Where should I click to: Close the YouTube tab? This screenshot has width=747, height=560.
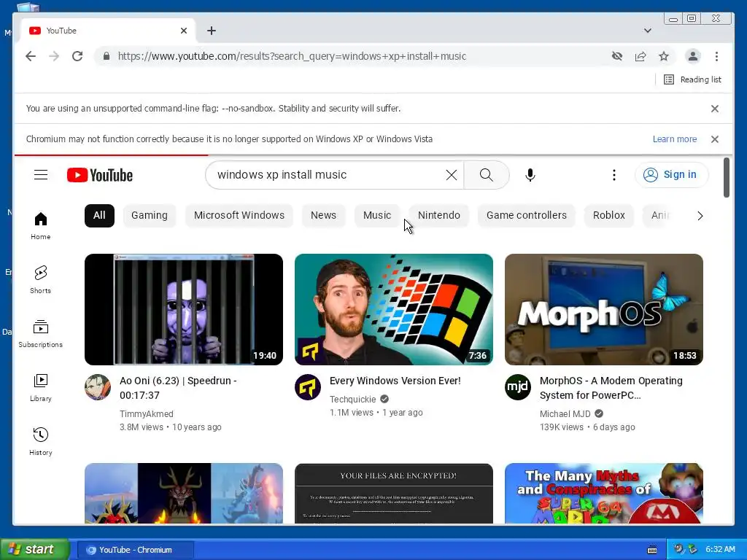[x=184, y=31]
